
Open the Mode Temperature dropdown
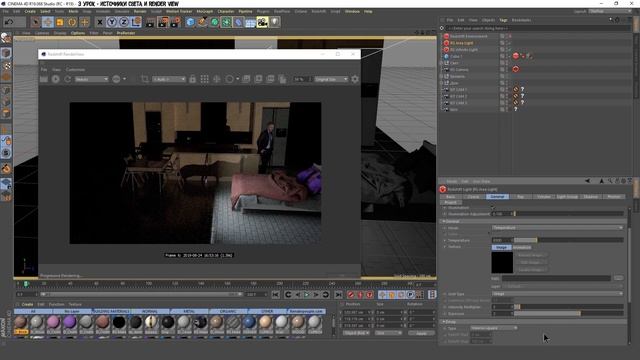coord(558,228)
